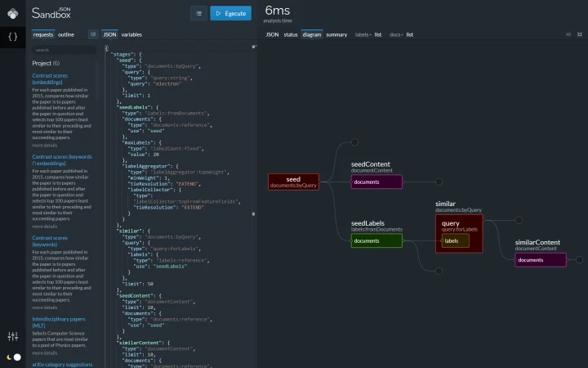Open arXiv category suggestions request

[x=62, y=364]
